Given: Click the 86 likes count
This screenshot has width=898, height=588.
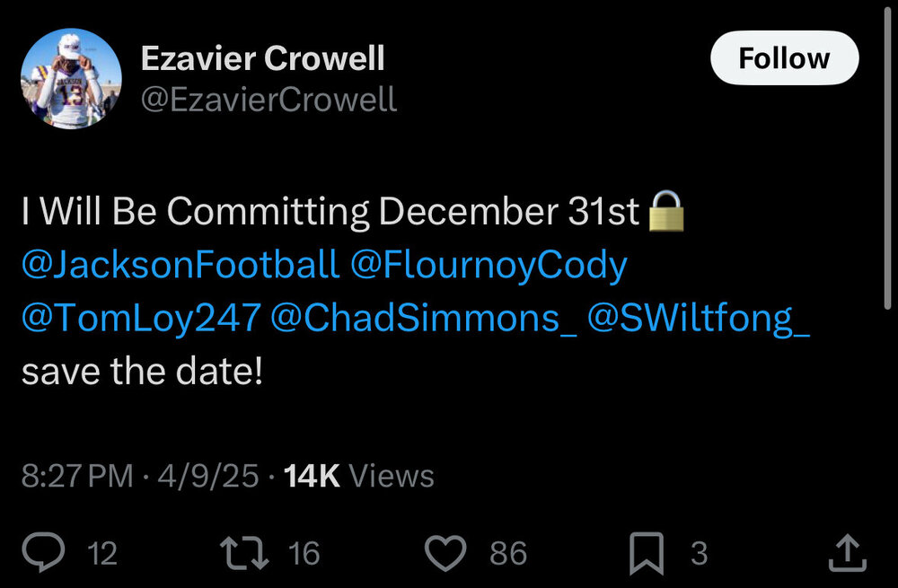Looking at the screenshot, I should click(x=508, y=554).
